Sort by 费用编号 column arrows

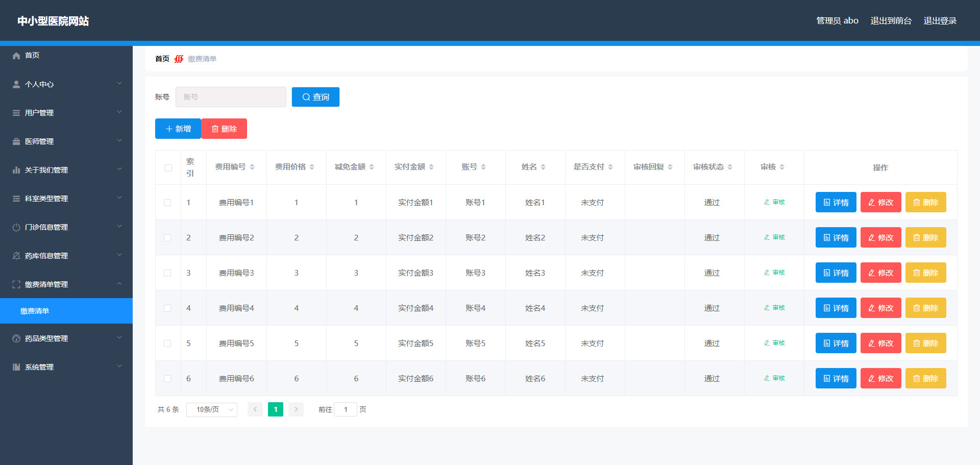(x=252, y=167)
